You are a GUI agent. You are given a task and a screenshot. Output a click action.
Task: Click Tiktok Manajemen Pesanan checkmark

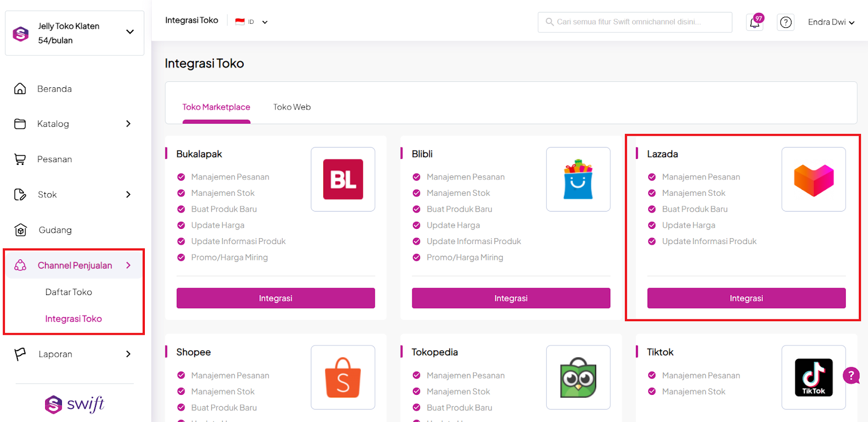pyautogui.click(x=652, y=375)
